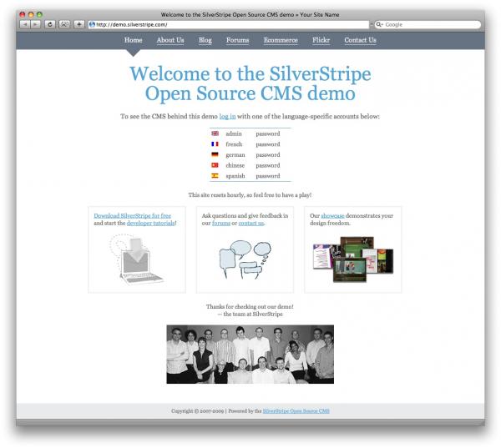Image resolution: width=501 pixels, height=448 pixels.
Task: Navigate to the Ecommerce page
Action: [281, 40]
